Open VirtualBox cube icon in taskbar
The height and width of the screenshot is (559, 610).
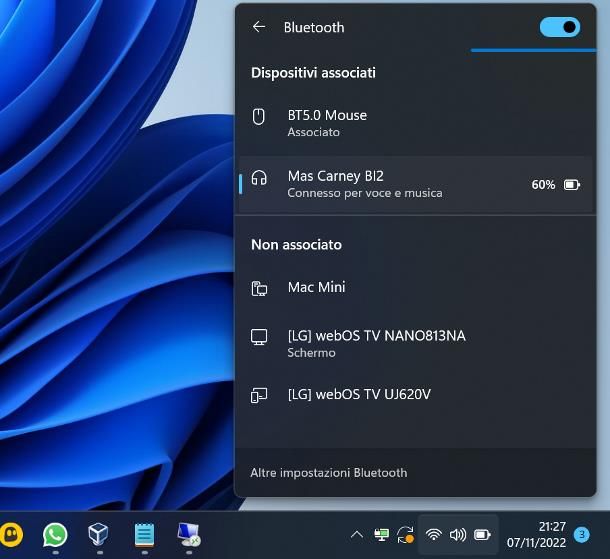point(98,534)
